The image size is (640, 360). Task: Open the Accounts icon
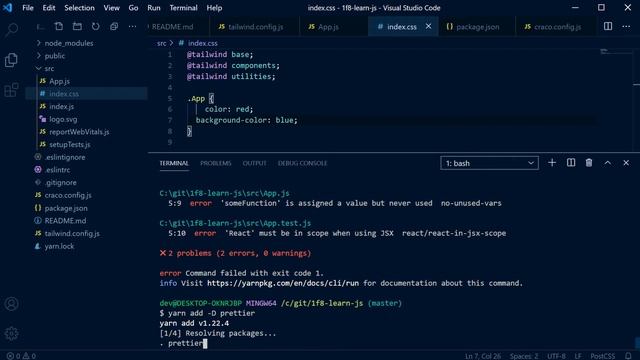[x=11, y=304]
